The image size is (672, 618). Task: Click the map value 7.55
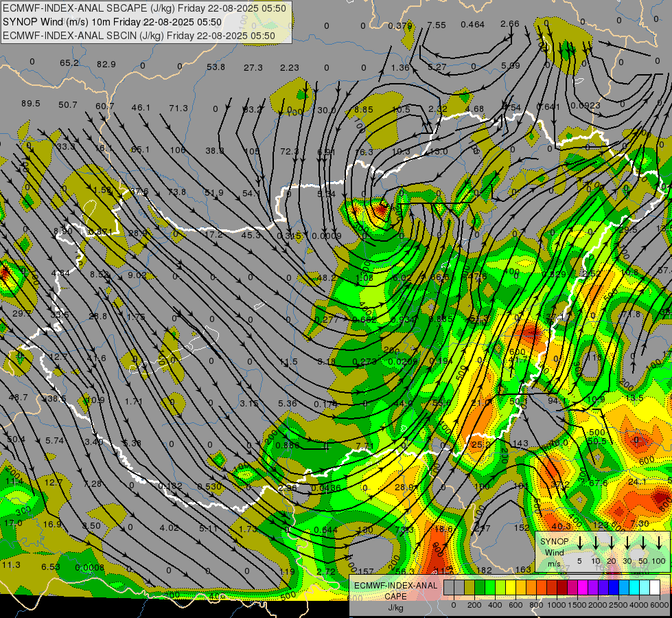(x=437, y=25)
